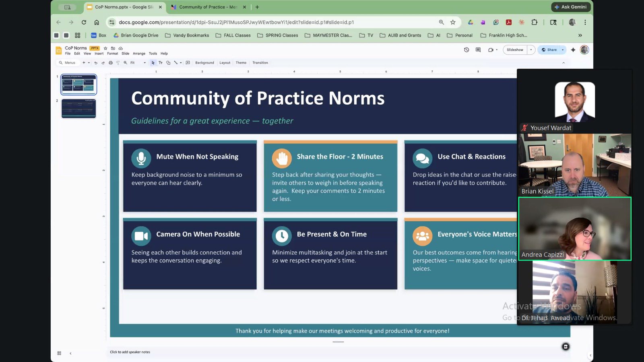
Task: Hide the menus with collapse chevron
Action: [x=563, y=63]
